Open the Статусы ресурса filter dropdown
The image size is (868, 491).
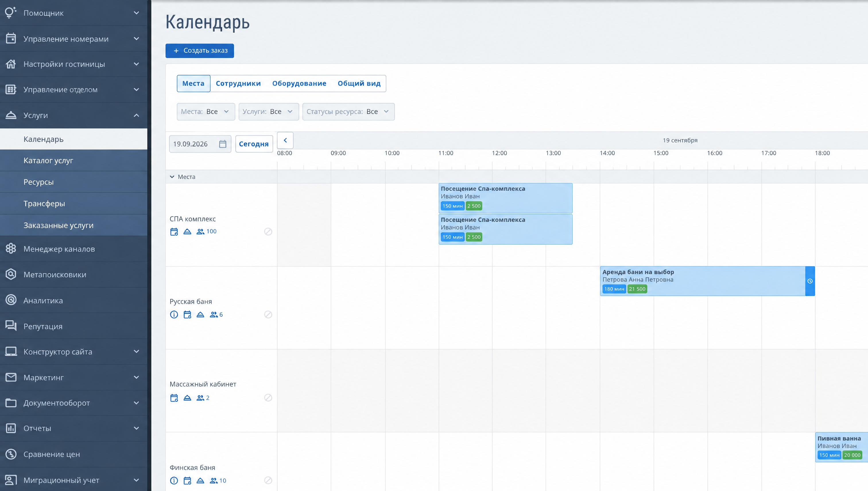pyautogui.click(x=348, y=112)
